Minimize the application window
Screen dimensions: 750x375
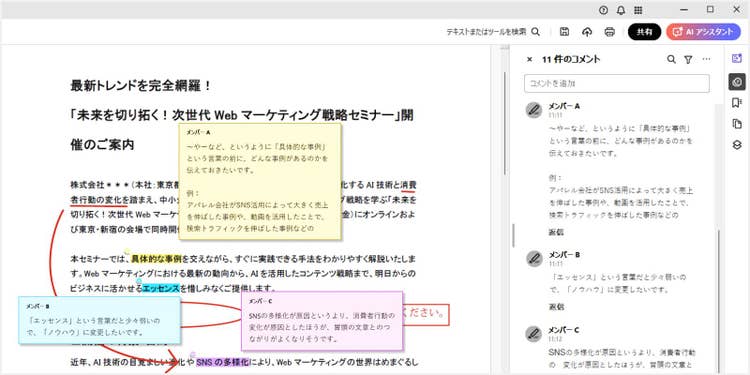coord(685,9)
